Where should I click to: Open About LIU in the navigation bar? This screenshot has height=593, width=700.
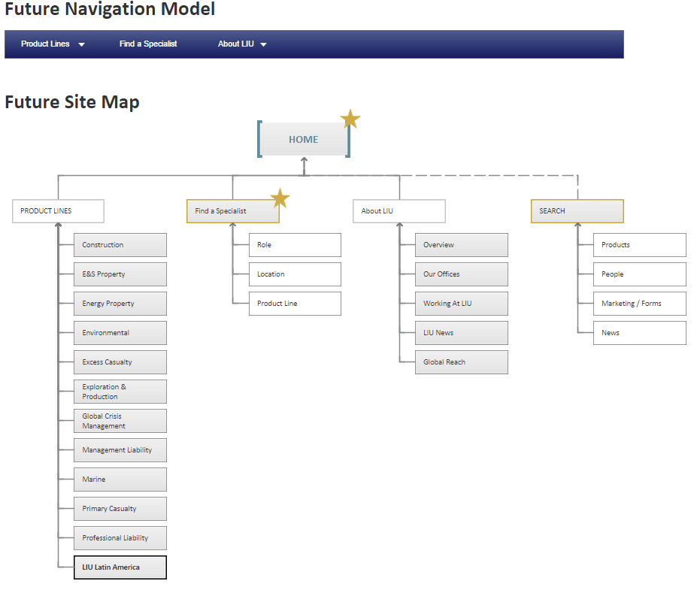pos(236,44)
